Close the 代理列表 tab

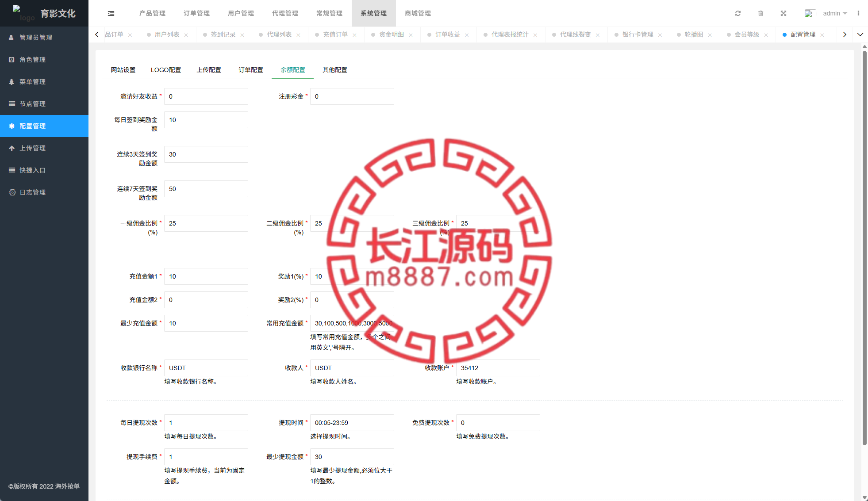pyautogui.click(x=299, y=35)
